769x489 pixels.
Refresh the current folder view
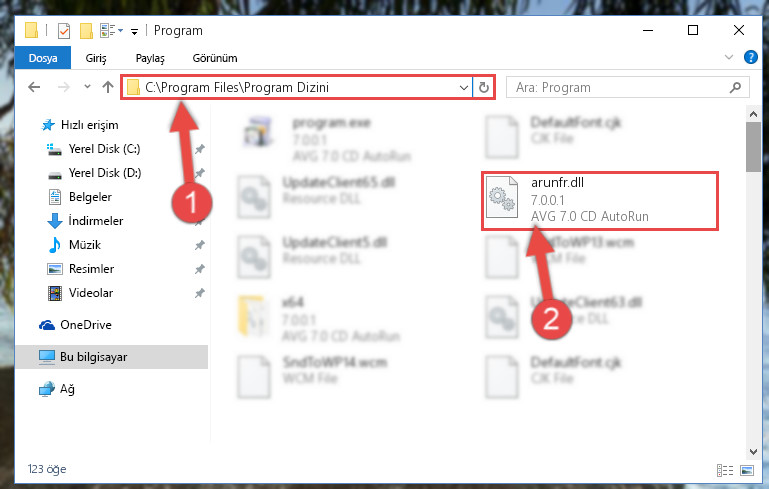tap(484, 87)
